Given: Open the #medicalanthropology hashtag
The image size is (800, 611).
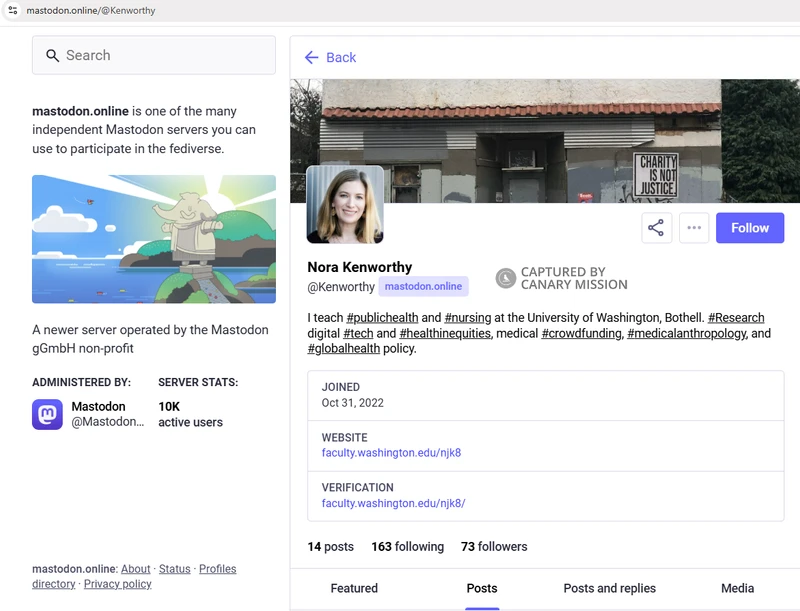Looking at the screenshot, I should (687, 333).
